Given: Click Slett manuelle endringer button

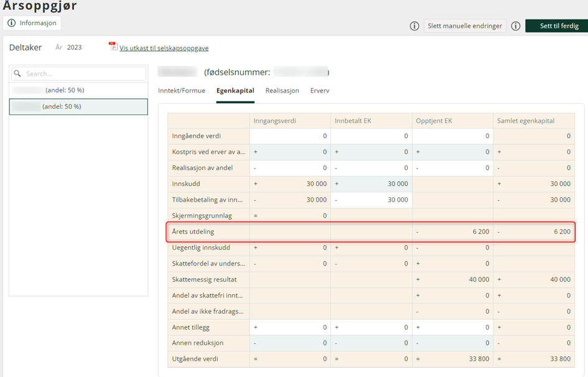Looking at the screenshot, I should (465, 26).
